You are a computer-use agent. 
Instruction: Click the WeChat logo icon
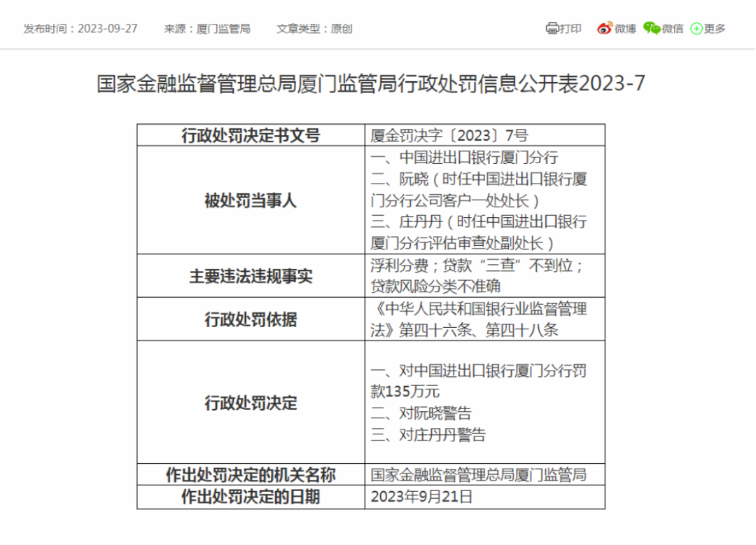pyautogui.click(x=652, y=29)
